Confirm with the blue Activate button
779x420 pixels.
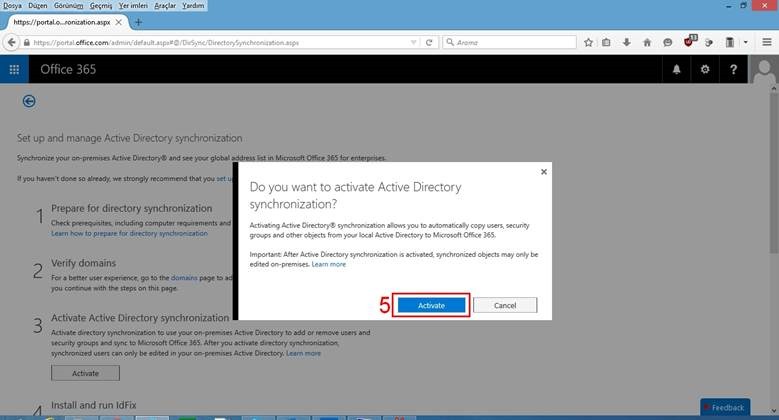431,305
